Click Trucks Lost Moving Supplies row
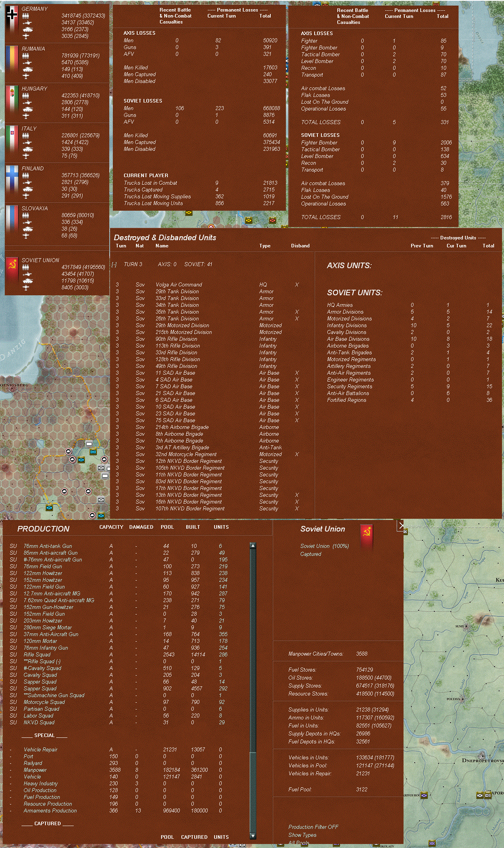Viewport: 504px width, 848px height. [199, 197]
